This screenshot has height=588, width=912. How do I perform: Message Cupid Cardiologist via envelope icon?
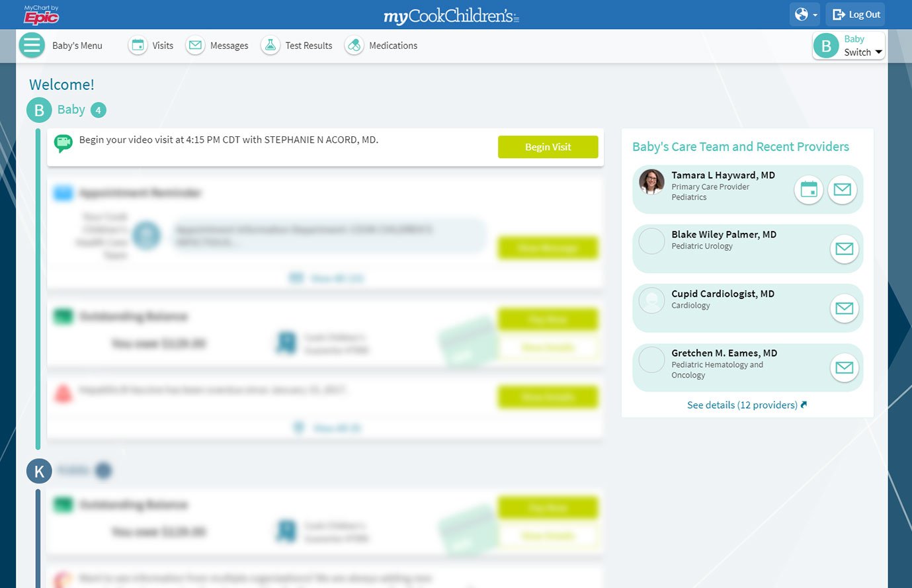point(844,308)
